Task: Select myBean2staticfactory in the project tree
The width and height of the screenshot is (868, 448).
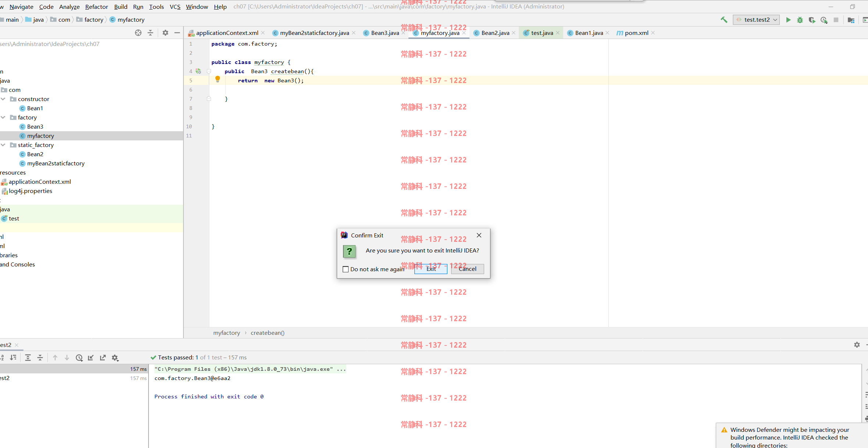Action: coord(56,163)
